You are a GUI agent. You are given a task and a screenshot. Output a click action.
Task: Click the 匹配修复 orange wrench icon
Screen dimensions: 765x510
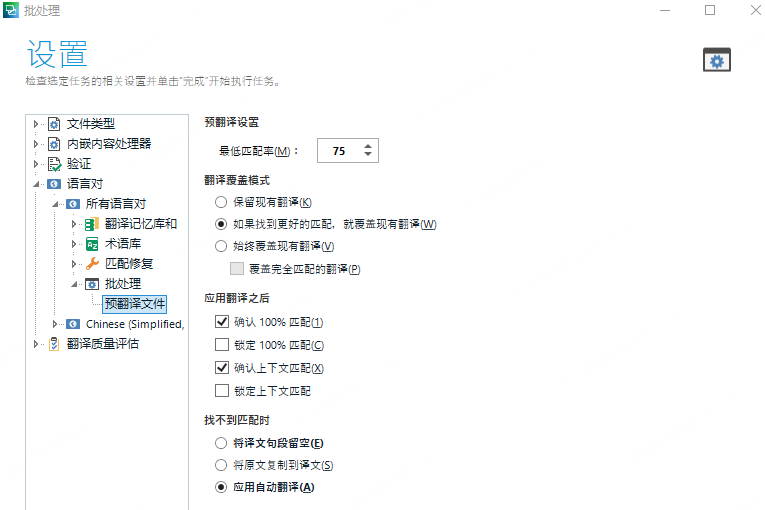92,264
